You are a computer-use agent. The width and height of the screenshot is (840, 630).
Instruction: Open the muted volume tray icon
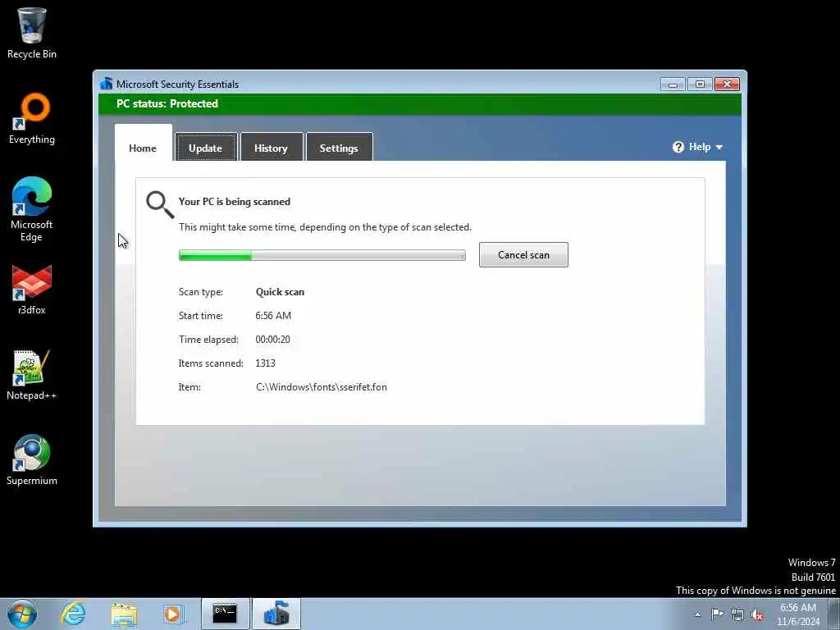[757, 614]
